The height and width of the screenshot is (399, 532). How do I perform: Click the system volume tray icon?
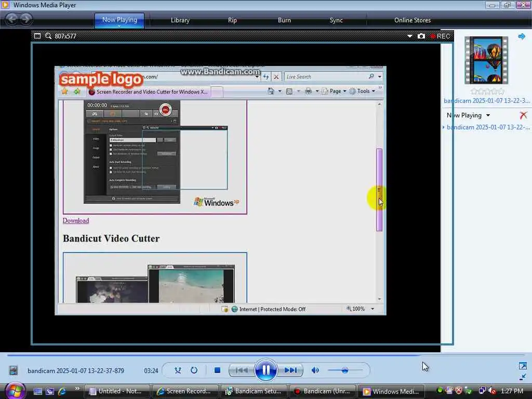[x=492, y=391]
